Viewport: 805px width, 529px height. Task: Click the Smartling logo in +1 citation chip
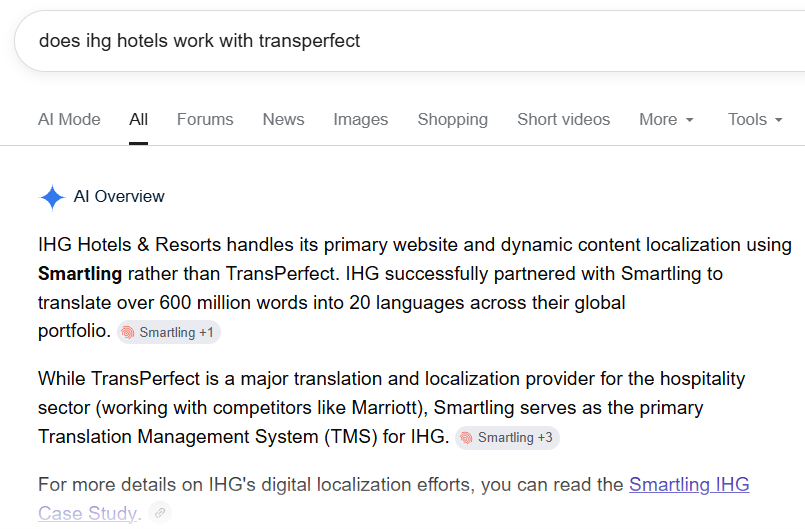click(x=127, y=333)
